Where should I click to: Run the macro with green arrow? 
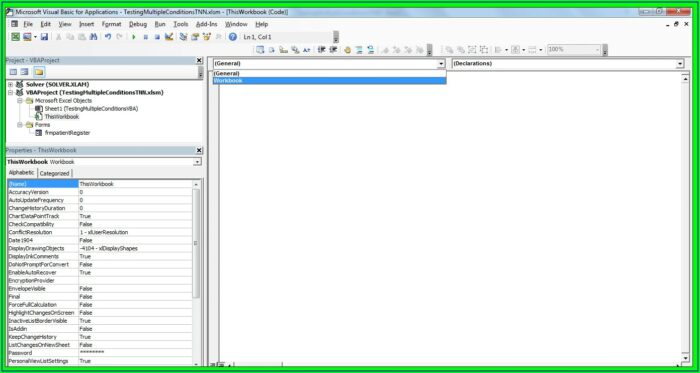tap(133, 37)
